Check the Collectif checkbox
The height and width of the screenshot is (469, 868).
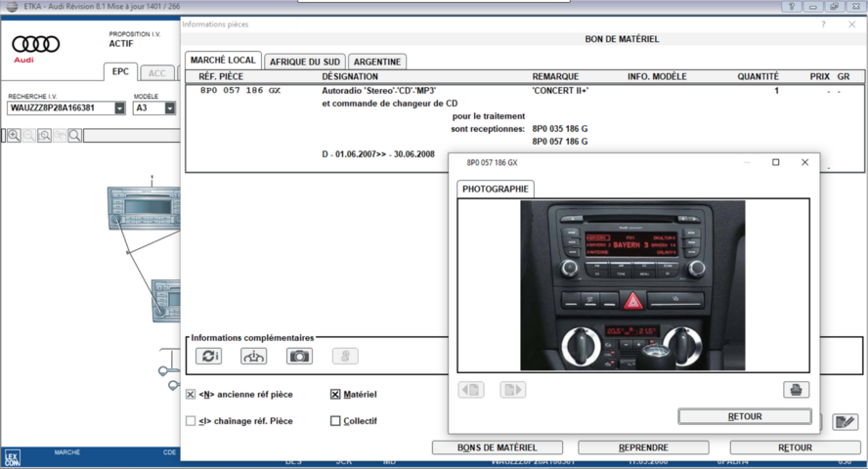point(335,421)
